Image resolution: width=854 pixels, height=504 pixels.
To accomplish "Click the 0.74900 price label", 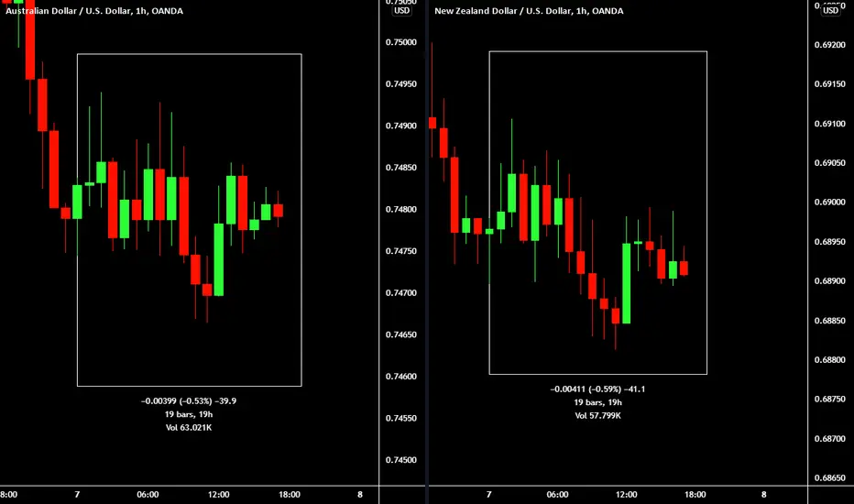I will 400,126.
